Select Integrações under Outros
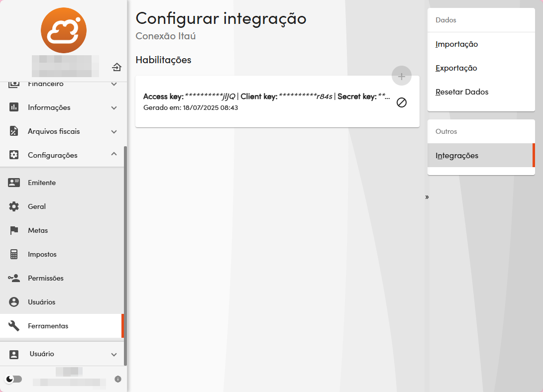 (x=481, y=155)
